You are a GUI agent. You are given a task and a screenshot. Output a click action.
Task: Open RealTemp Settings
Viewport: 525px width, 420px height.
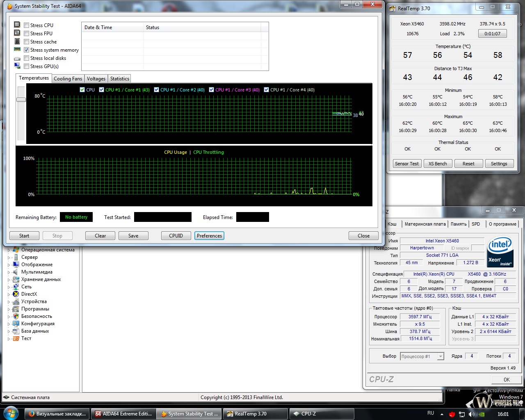pos(499,164)
